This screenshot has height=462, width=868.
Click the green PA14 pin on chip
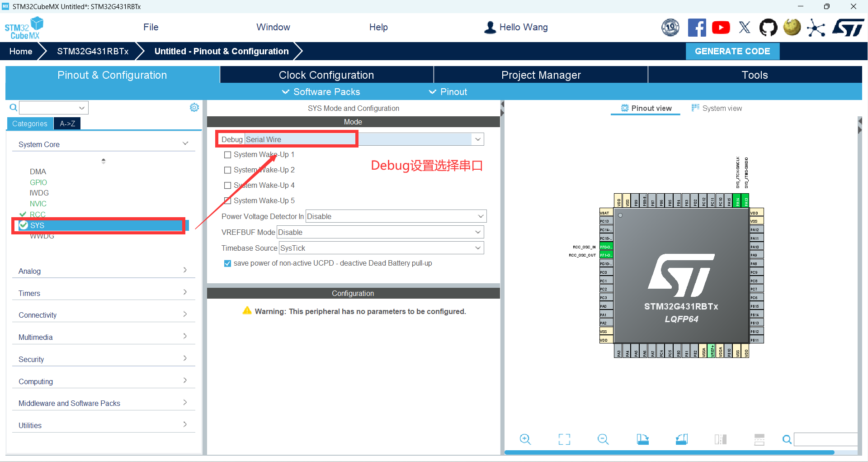click(x=738, y=200)
